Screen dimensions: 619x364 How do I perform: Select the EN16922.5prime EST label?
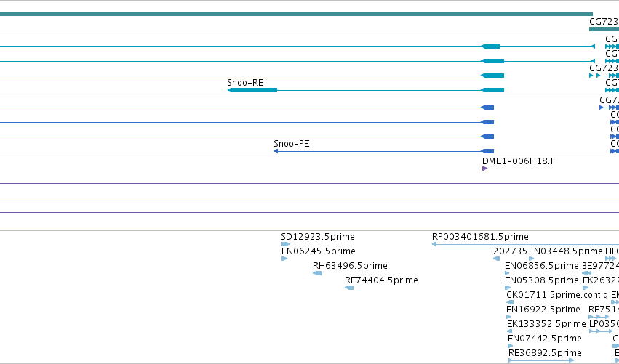coord(543,310)
